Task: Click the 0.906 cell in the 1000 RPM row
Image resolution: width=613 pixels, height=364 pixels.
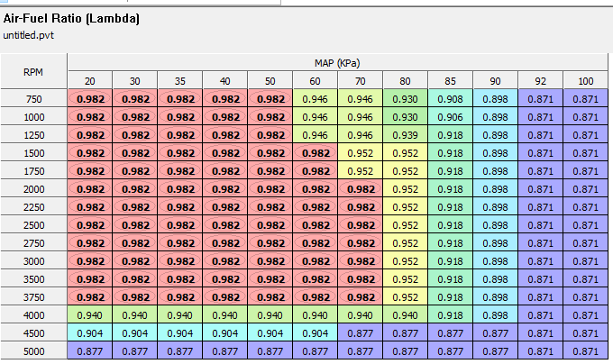Action: click(x=450, y=117)
